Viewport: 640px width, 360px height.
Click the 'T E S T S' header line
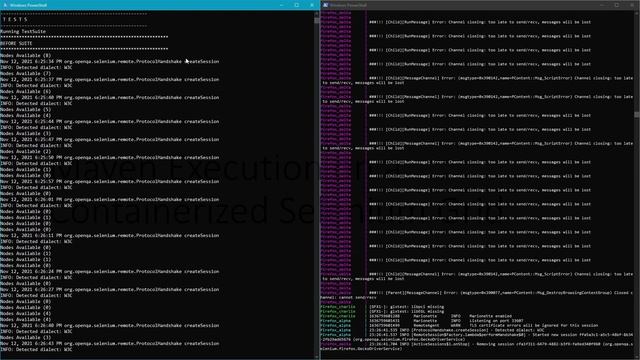(x=15, y=19)
